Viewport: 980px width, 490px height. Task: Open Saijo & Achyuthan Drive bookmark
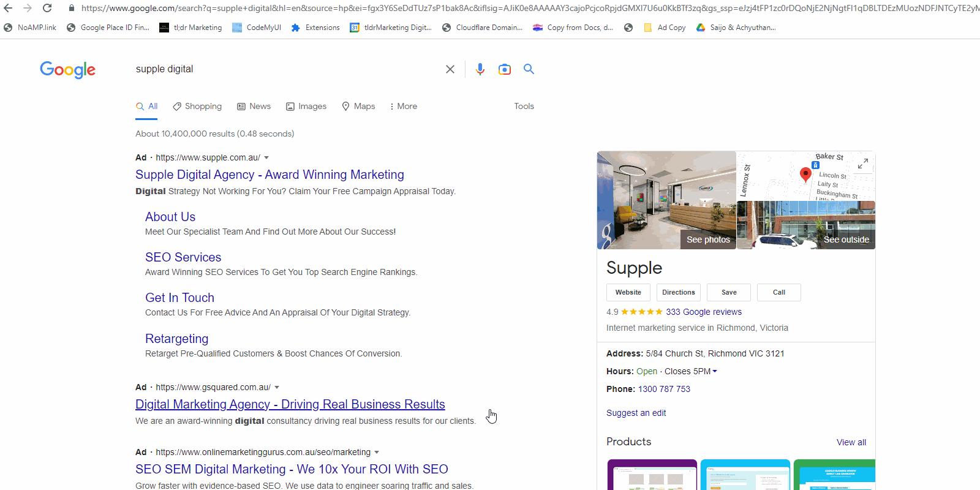736,28
